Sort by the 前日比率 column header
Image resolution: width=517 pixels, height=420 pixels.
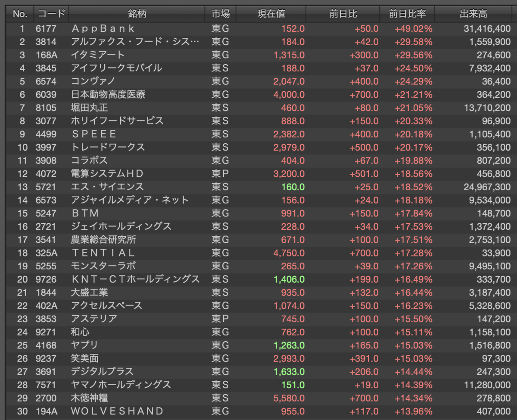(x=407, y=14)
